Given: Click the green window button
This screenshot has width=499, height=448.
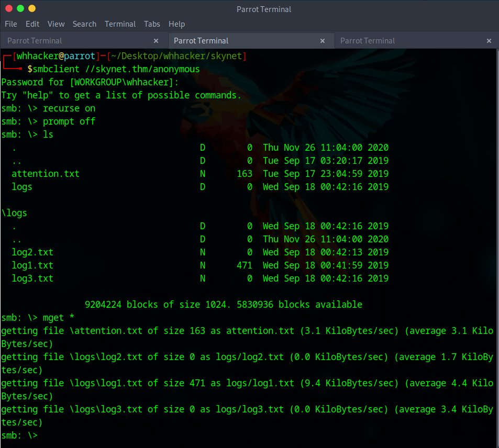Looking at the screenshot, I should (20, 8).
